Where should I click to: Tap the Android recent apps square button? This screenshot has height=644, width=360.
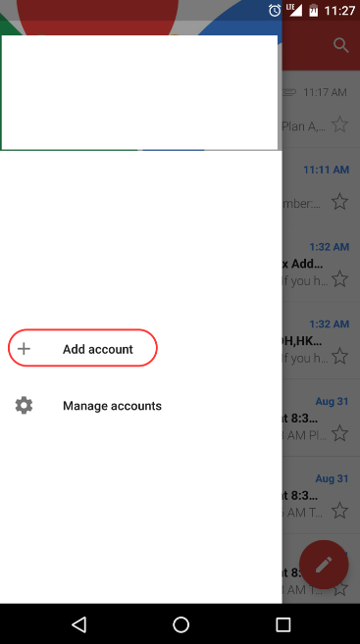(x=283, y=624)
